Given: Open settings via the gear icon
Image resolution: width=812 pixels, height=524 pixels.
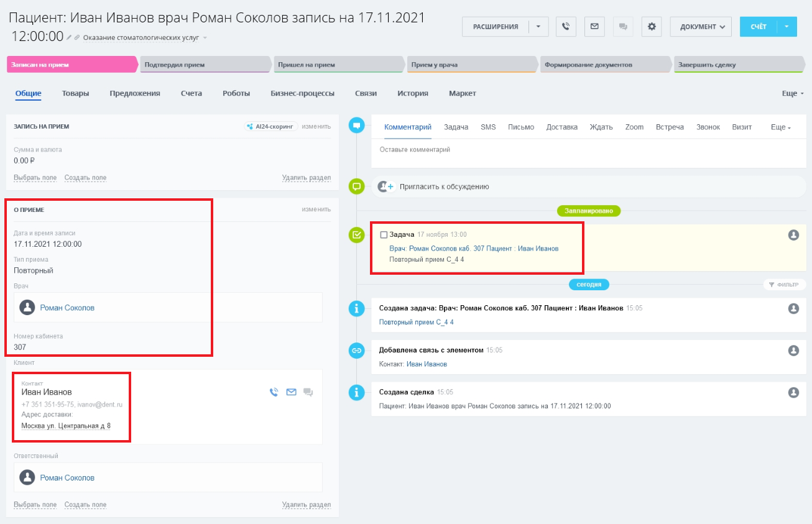Looking at the screenshot, I should pos(652,27).
